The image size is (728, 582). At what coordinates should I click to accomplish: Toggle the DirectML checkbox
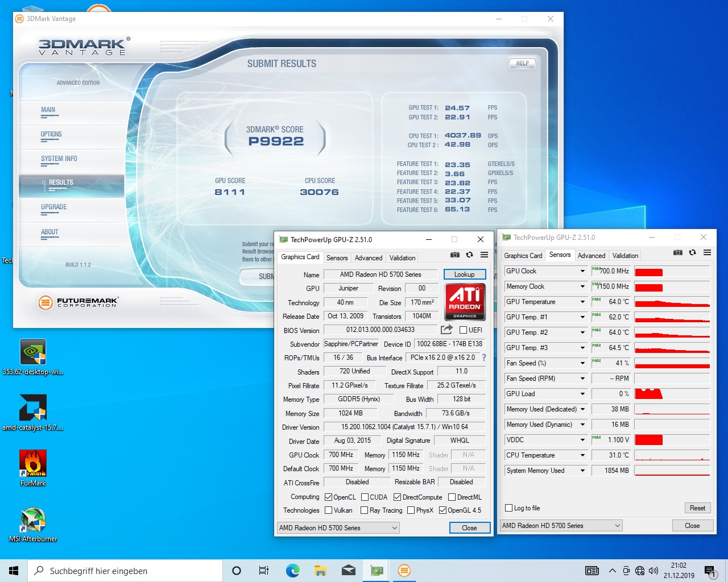point(452,497)
